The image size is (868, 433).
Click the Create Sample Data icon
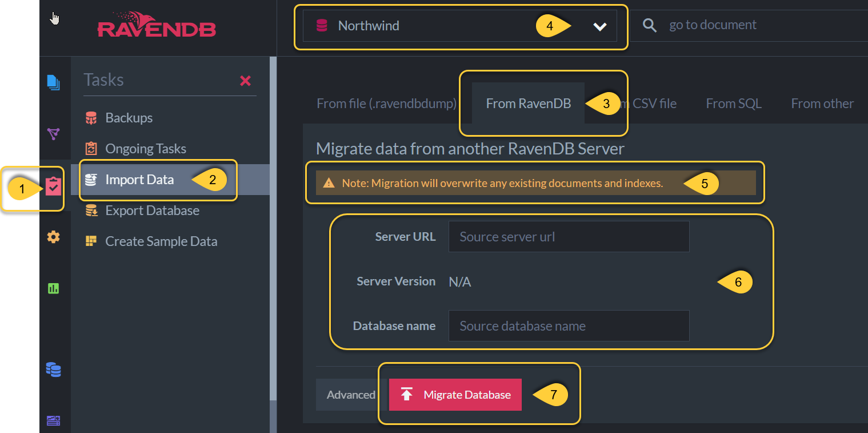[x=91, y=241]
